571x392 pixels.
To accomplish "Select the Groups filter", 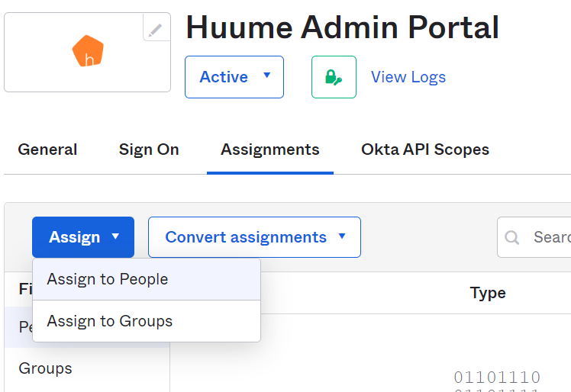I will coord(46,368).
